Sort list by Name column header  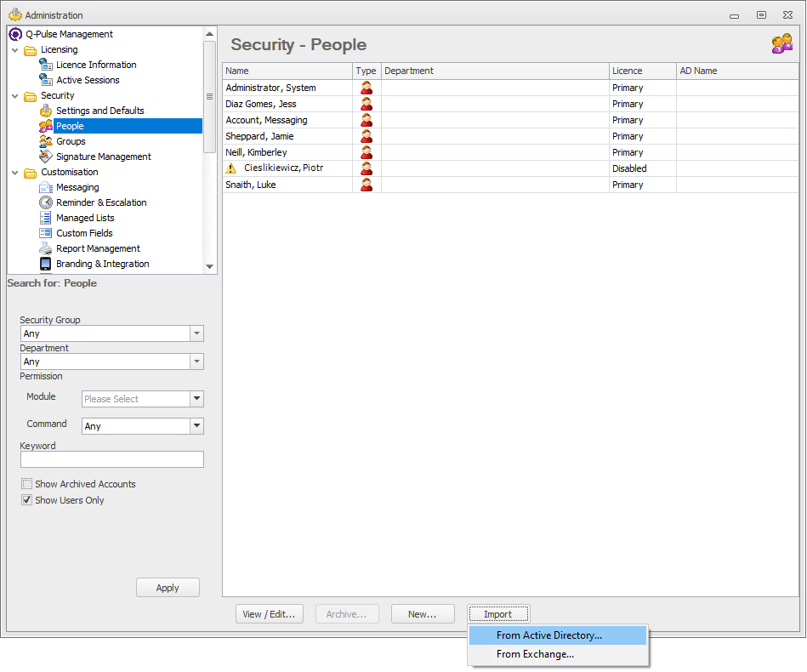click(x=287, y=71)
